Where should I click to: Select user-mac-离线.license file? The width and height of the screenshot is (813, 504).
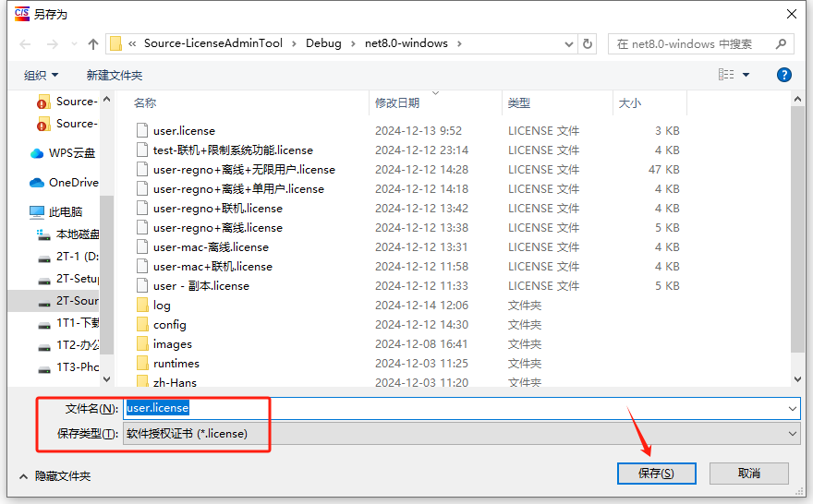coord(211,247)
